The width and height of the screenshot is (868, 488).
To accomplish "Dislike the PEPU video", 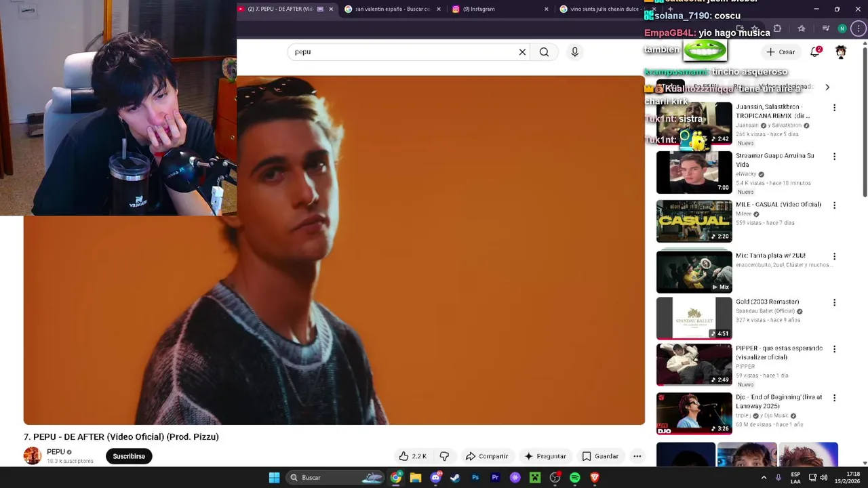I will (x=444, y=456).
